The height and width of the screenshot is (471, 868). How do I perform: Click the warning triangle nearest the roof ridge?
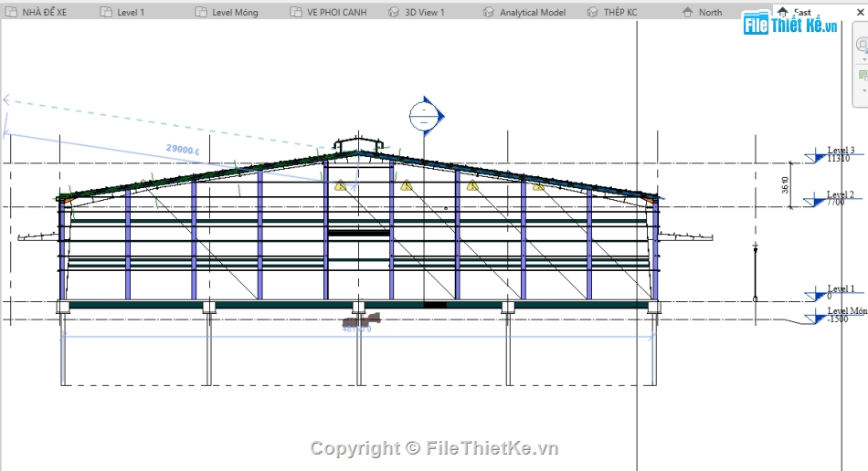(341, 185)
